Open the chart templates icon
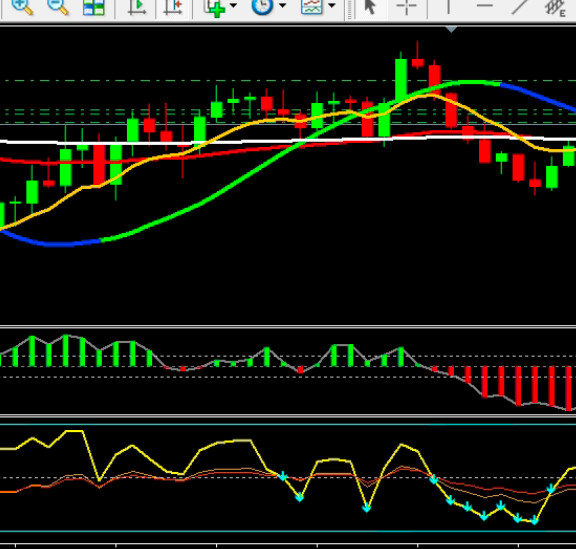Viewport: 576px width, 549px height. pos(312,6)
